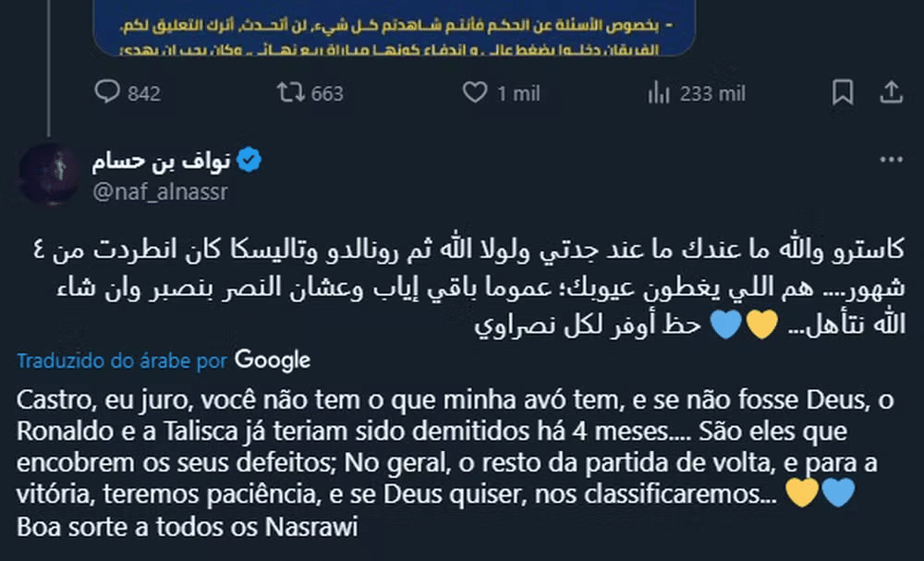This screenshot has width=924, height=561.
Task: Click the 233 mil views count
Action: click(712, 93)
